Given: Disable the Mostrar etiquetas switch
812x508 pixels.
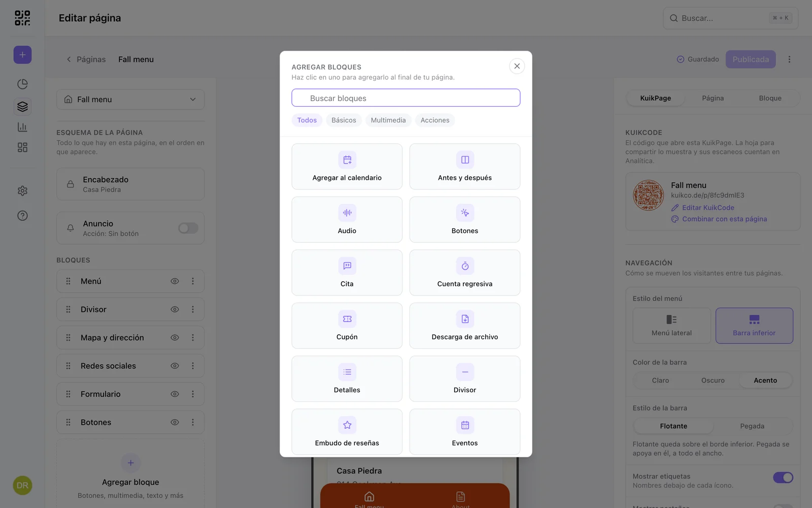Looking at the screenshot, I should pos(783,478).
